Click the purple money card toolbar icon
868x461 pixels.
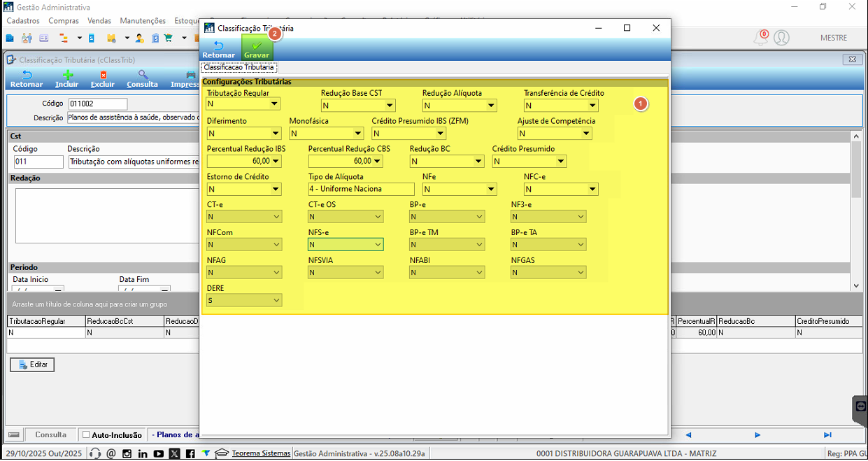tap(44, 38)
